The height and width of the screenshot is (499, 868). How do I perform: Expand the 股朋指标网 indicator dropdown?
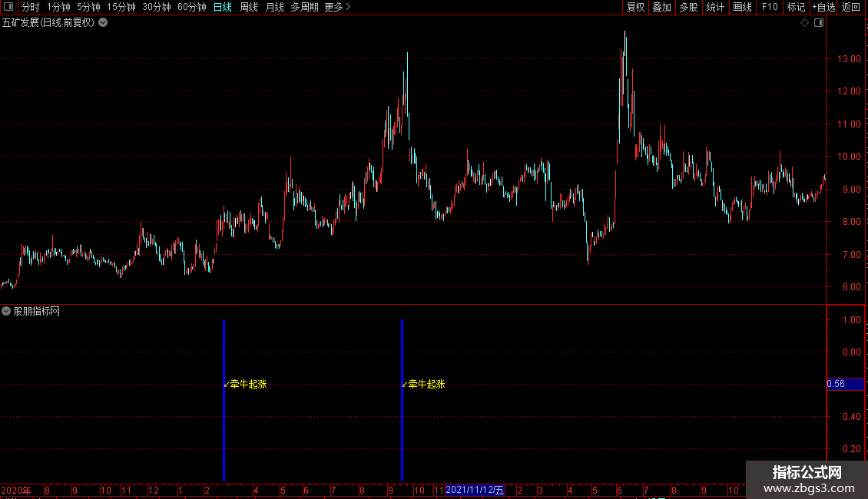click(x=6, y=312)
